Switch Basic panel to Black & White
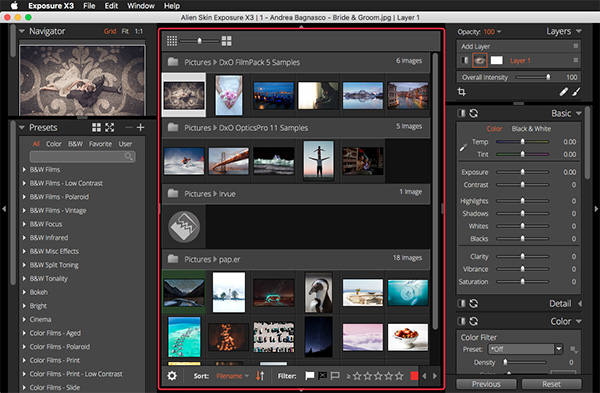600x393 pixels. [531, 129]
